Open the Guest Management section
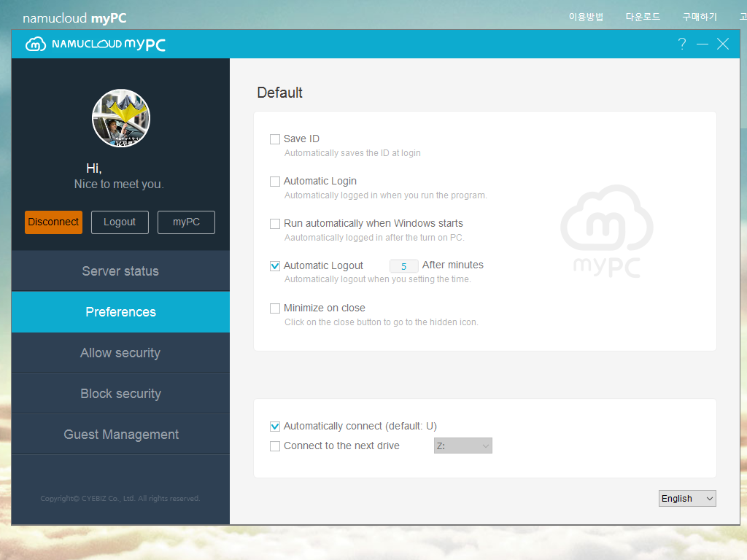The width and height of the screenshot is (747, 560). coord(120,435)
